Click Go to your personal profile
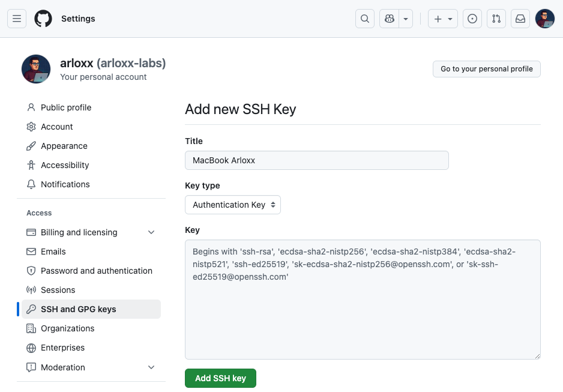Screen dimensions: 563x392 point(487,69)
